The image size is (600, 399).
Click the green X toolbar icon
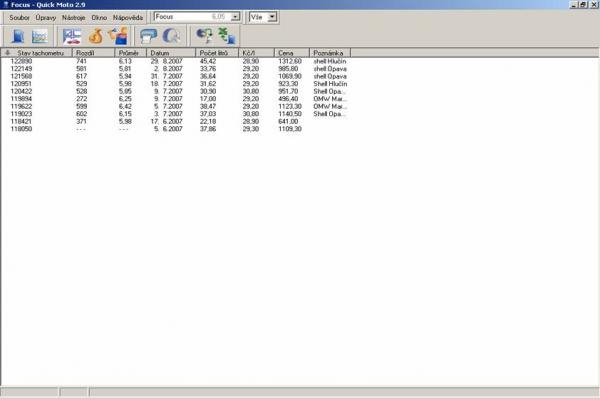pos(227,36)
